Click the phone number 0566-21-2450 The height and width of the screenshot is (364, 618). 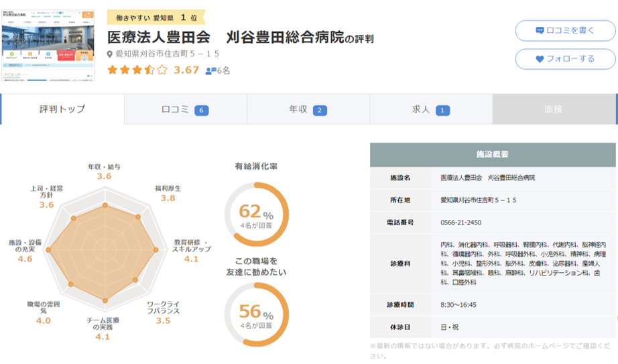point(462,223)
